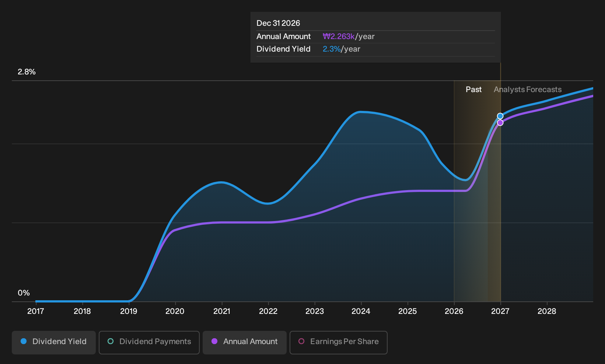This screenshot has width=605, height=364.
Task: Click the 2.8% y-axis label
Action: [x=27, y=72]
